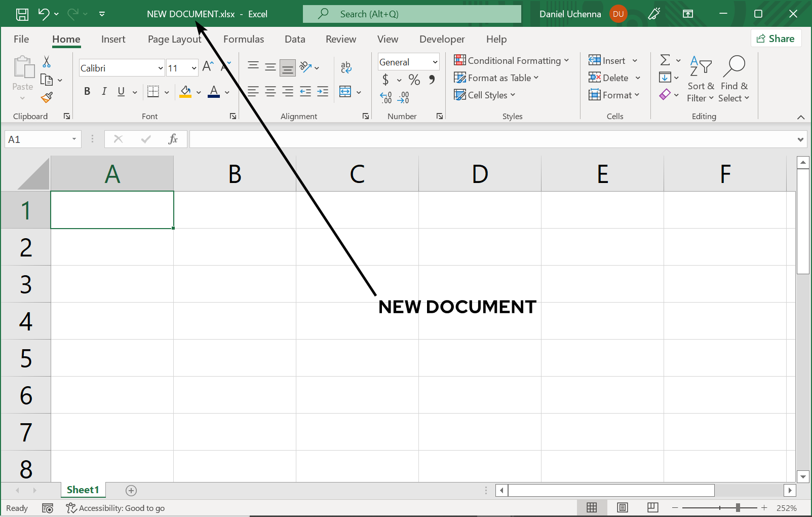This screenshot has height=517, width=812.
Task: Click the Share button
Action: point(776,39)
